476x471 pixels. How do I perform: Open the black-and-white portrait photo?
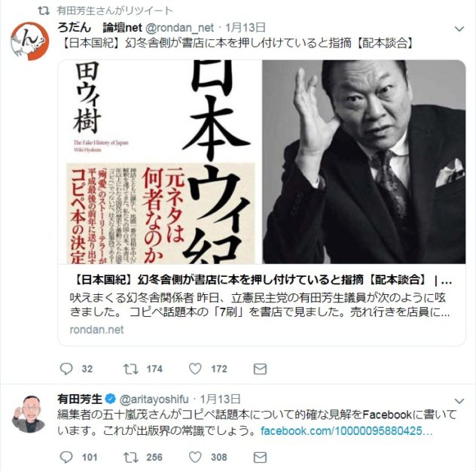click(x=364, y=162)
